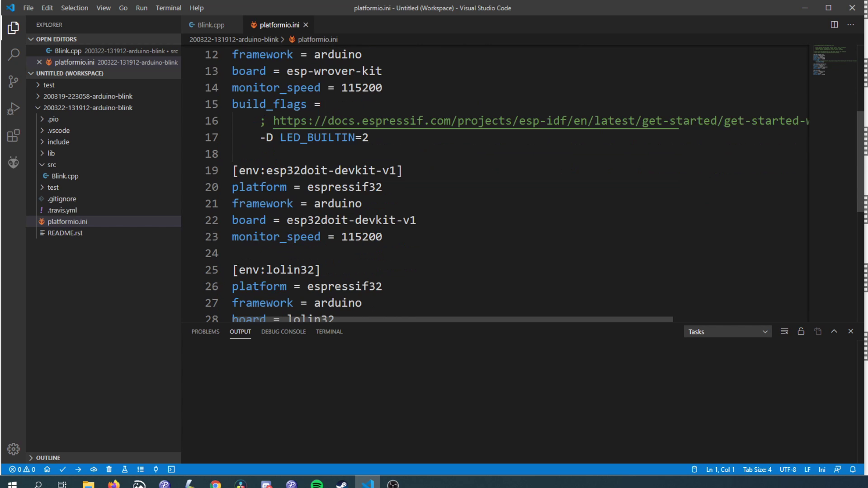The image size is (868, 488).
Task: Close platformio.ini in Open Editors list
Action: pos(39,62)
